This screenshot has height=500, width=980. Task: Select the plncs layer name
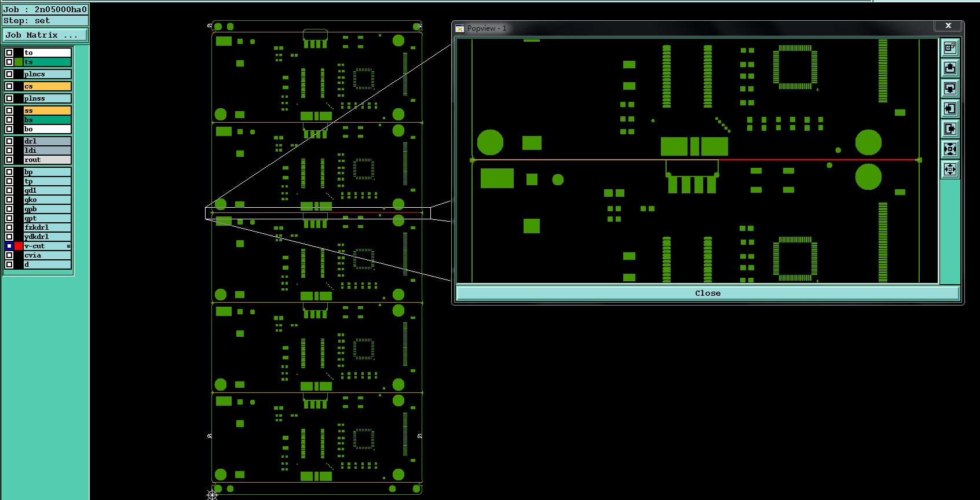click(x=47, y=74)
